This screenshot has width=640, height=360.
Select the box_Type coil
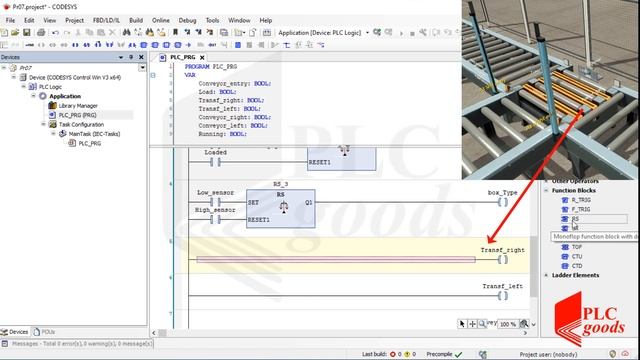503,202
